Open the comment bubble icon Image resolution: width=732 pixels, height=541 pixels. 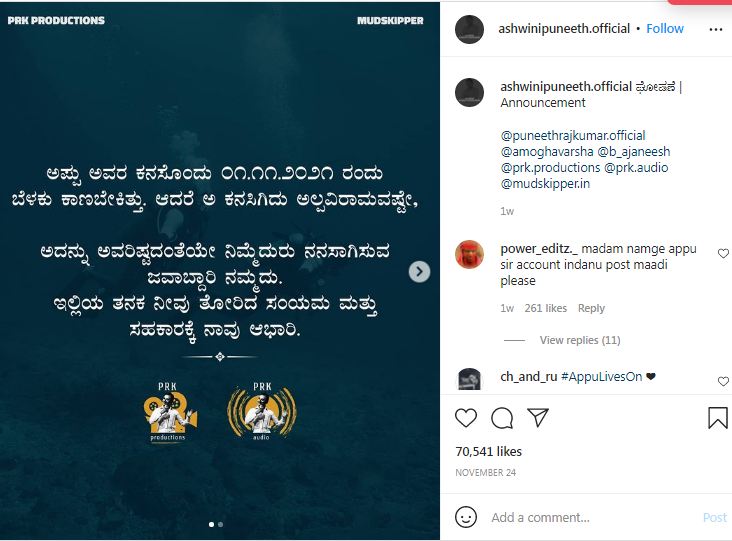tap(502, 418)
